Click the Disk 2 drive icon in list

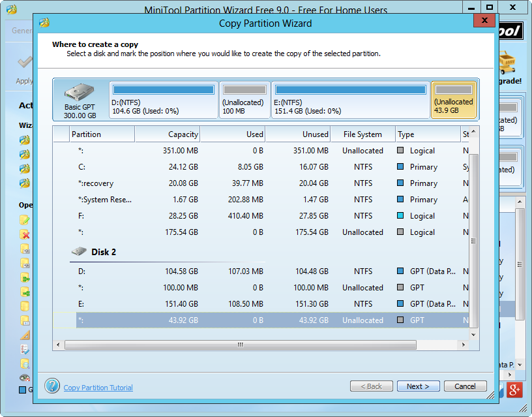[x=79, y=252]
